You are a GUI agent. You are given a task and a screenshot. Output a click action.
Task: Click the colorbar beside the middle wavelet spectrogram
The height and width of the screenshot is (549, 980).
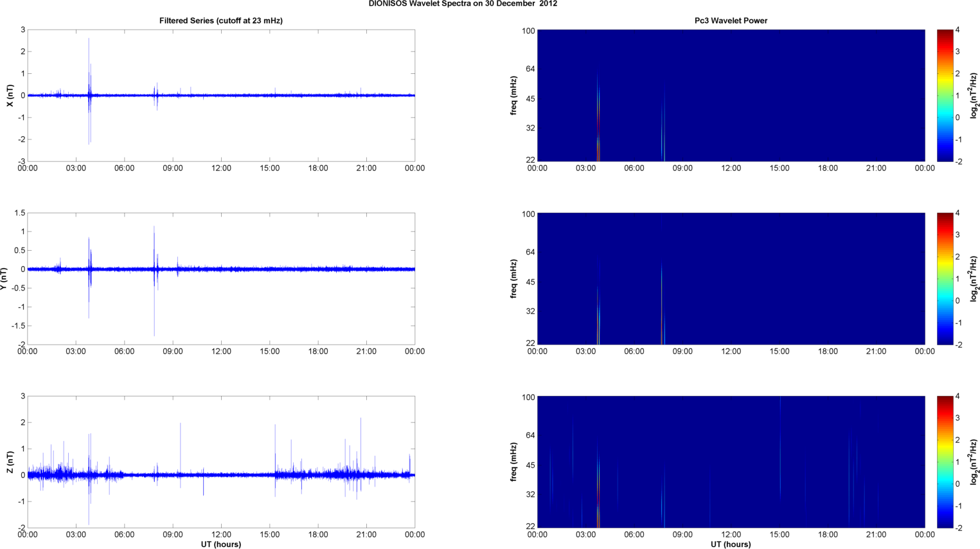(x=945, y=278)
